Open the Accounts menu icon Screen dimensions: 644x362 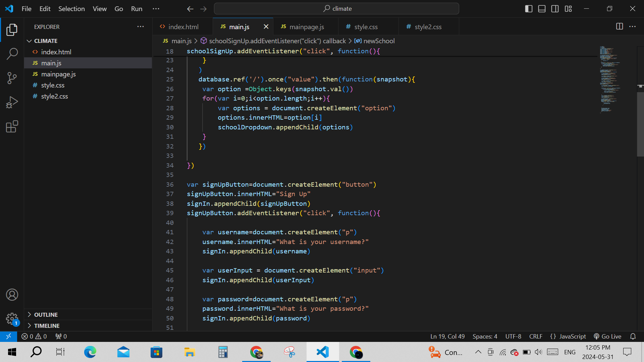12,295
